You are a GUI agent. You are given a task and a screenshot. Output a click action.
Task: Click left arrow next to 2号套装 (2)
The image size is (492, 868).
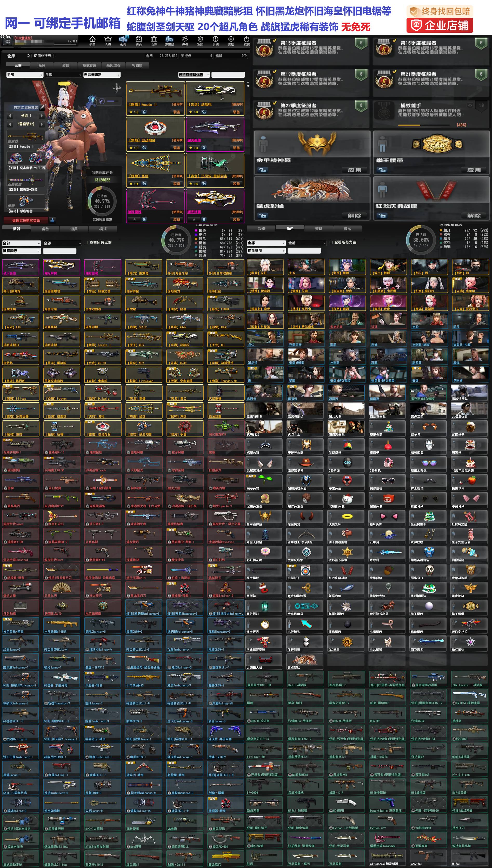tap(10, 124)
